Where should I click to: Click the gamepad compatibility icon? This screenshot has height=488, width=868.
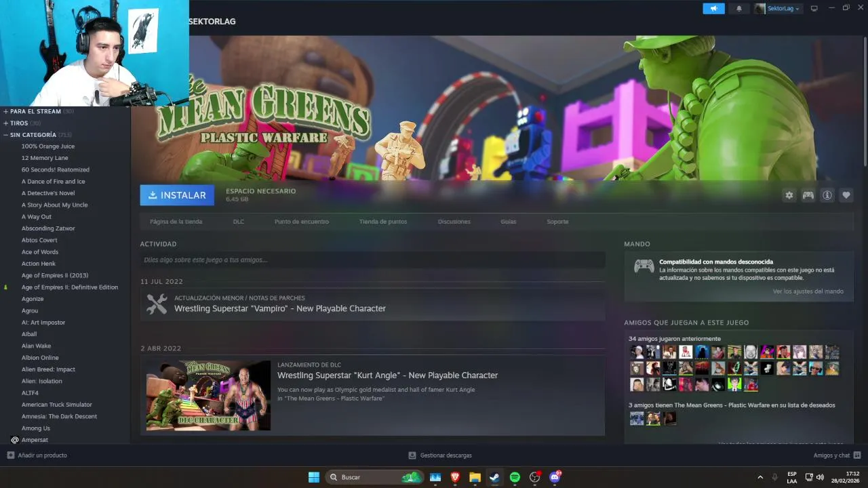tap(644, 266)
